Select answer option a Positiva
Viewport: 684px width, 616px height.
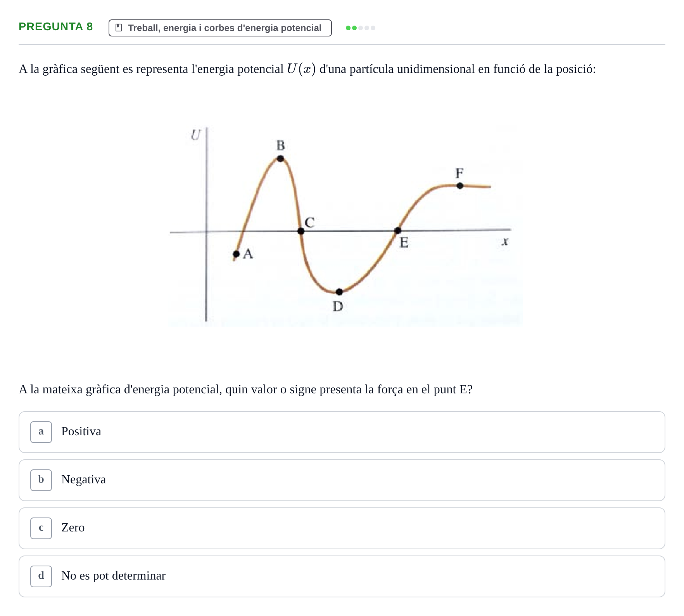click(342, 432)
